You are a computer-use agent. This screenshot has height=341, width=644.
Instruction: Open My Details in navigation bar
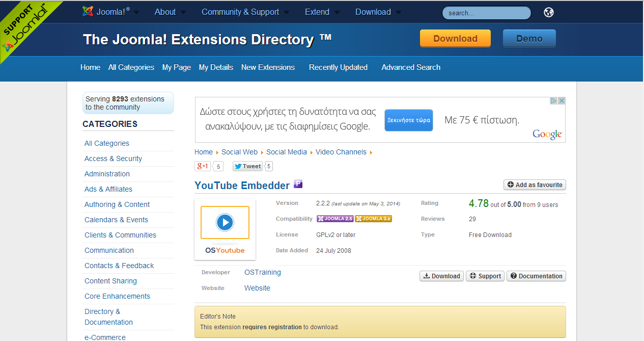click(216, 67)
